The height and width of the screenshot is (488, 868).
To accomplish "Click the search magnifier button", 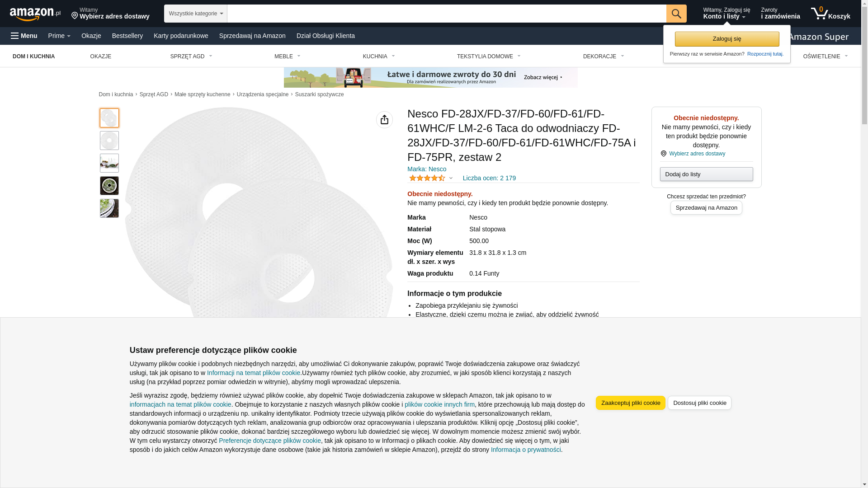I will tap(676, 14).
